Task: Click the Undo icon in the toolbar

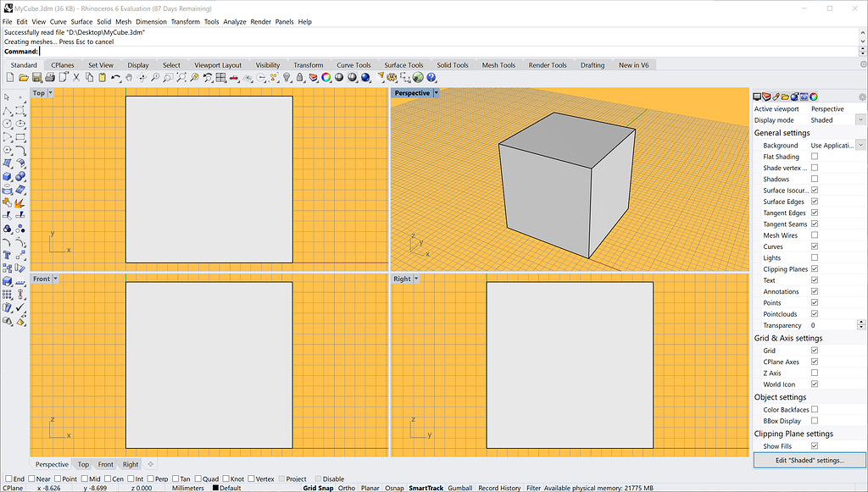Action: [x=114, y=77]
